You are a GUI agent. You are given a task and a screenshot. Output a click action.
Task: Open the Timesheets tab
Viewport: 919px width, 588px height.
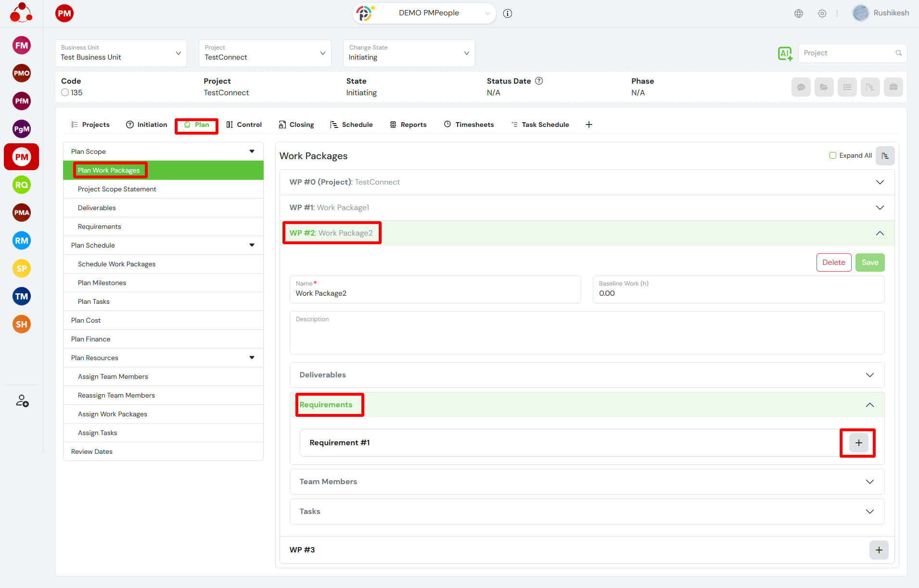(x=469, y=125)
